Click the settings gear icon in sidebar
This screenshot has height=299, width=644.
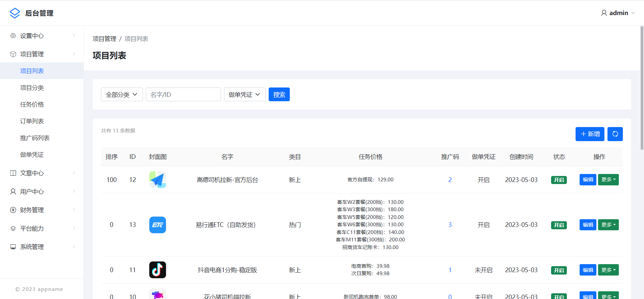coord(13,36)
